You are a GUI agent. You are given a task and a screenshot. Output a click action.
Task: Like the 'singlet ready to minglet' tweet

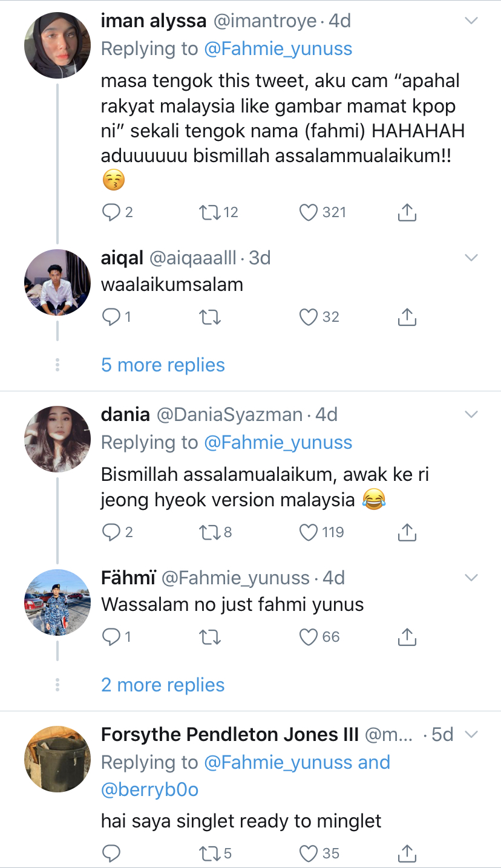[x=309, y=853]
